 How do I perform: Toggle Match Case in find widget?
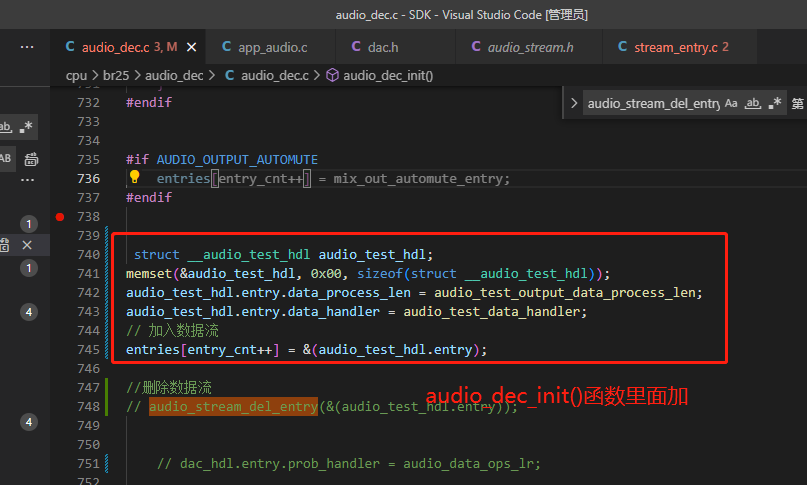(x=731, y=103)
